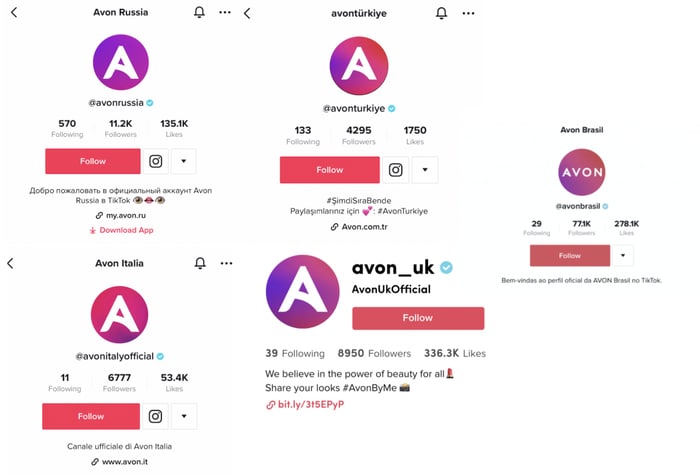Open Instagram link on Avon Italia profile
The height and width of the screenshot is (475, 700).
click(x=155, y=416)
